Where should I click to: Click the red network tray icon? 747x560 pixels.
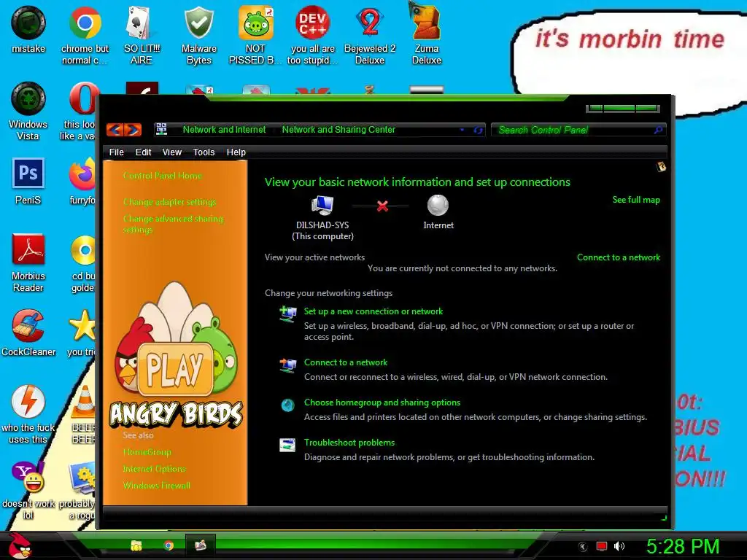point(602,546)
